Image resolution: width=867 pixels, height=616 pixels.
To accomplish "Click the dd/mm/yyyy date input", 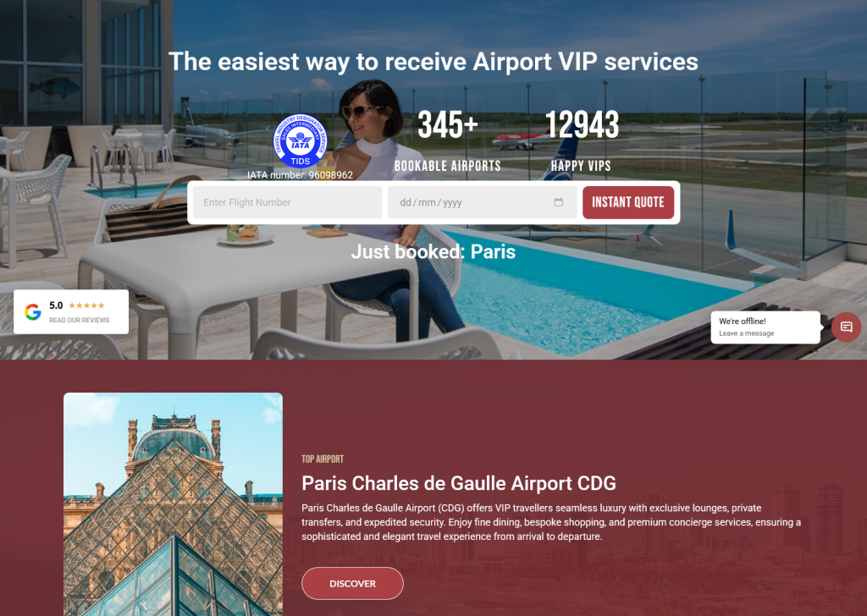I will [482, 202].
